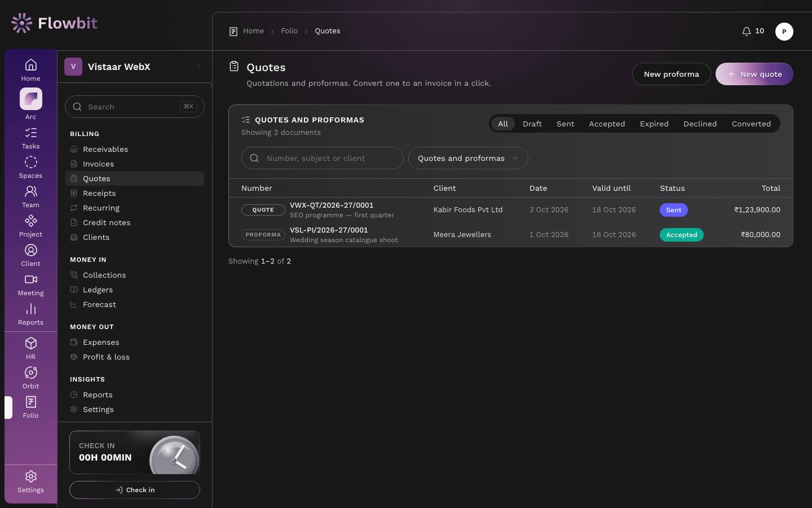Open Profit & loss under Money Out
812x508 pixels.
(x=135, y=357)
